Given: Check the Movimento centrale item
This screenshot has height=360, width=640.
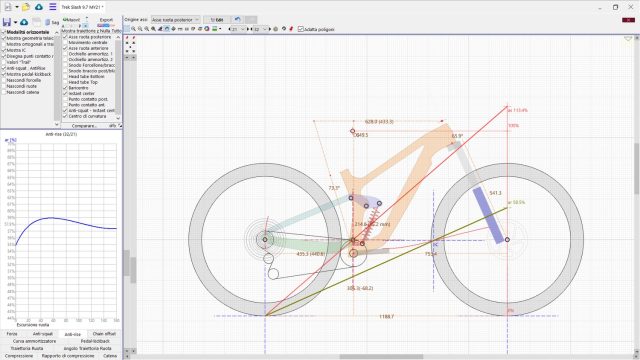Looking at the screenshot, I should 65,42.
